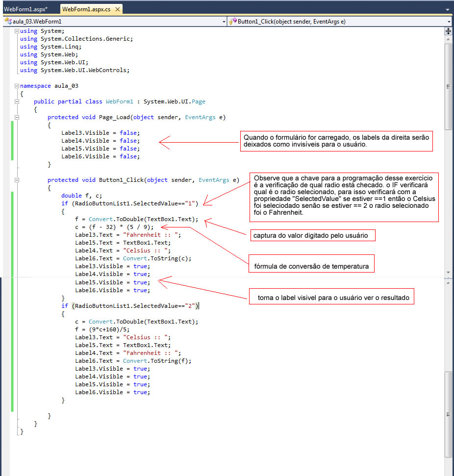Image resolution: width=454 pixels, height=476 pixels.
Task: Click 'Label3.Visible = false;' in Page_Load
Action: [x=101, y=133]
